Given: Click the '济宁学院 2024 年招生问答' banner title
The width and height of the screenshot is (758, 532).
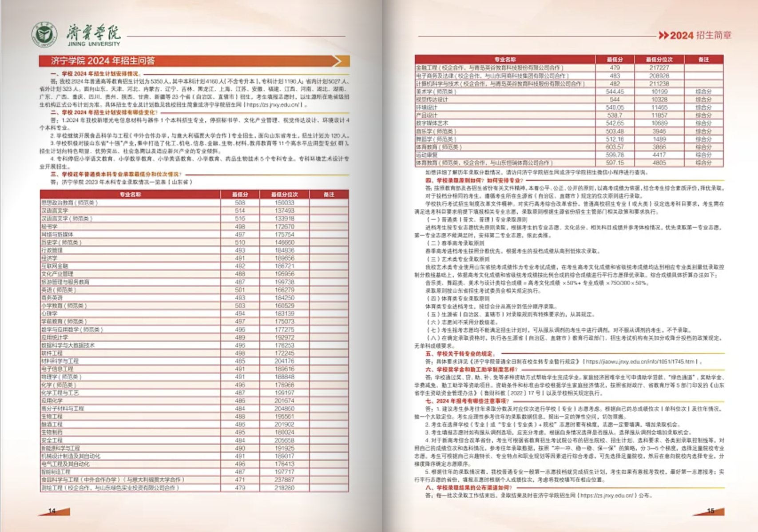Looking at the screenshot, I should 103,61.
